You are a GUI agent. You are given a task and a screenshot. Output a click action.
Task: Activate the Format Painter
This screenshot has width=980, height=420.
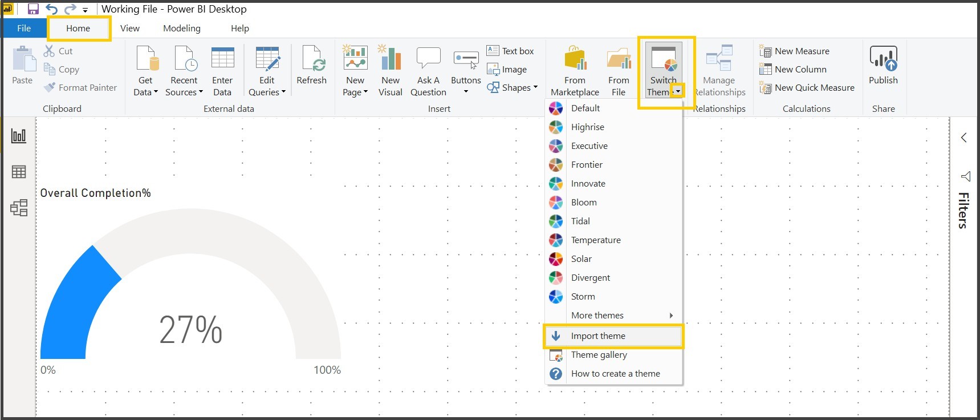tap(80, 87)
